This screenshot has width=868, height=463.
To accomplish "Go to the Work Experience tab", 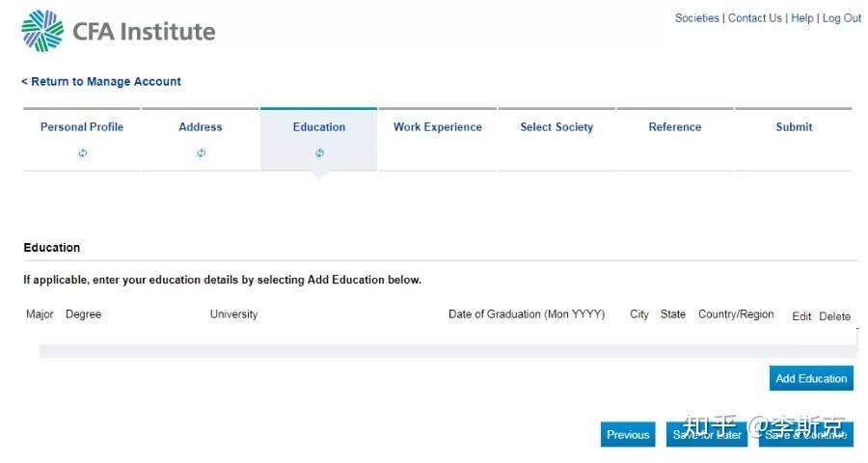I will pyautogui.click(x=438, y=127).
